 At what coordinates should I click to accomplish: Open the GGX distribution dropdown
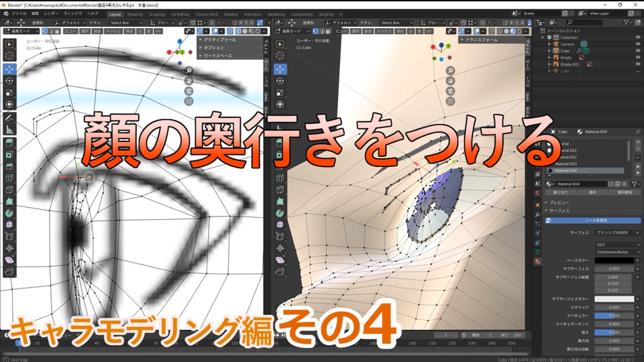click(x=618, y=245)
